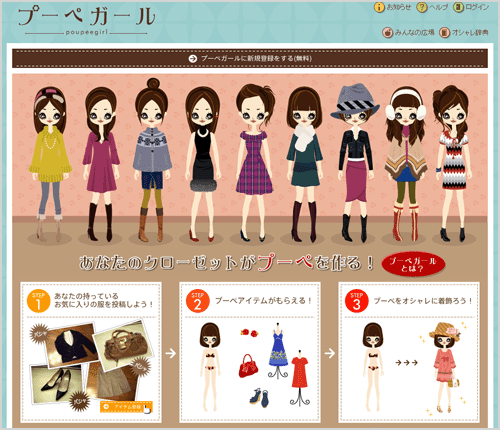Select the doll with white earmuffs
This screenshot has height=430, width=500.
pyautogui.click(x=406, y=163)
